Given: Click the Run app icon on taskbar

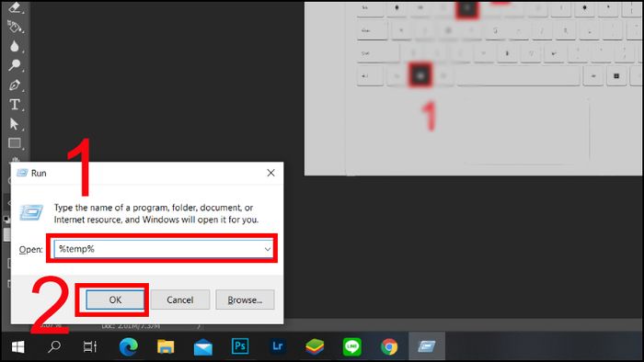Looking at the screenshot, I should (427, 346).
